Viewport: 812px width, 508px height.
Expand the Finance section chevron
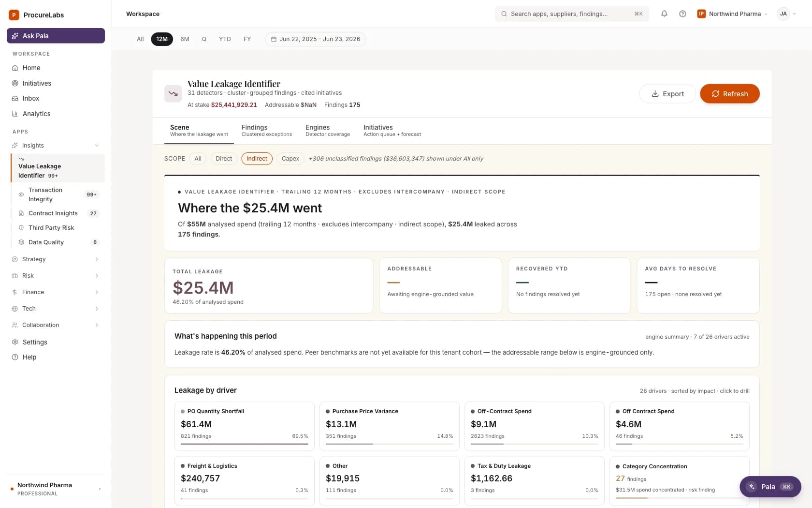(x=97, y=292)
